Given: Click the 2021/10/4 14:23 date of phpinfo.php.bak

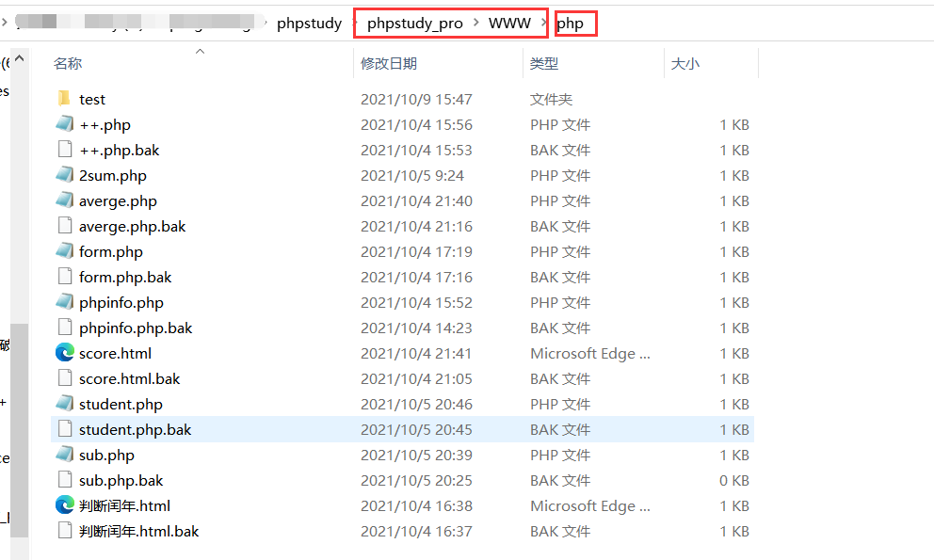Looking at the screenshot, I should pos(416,328).
